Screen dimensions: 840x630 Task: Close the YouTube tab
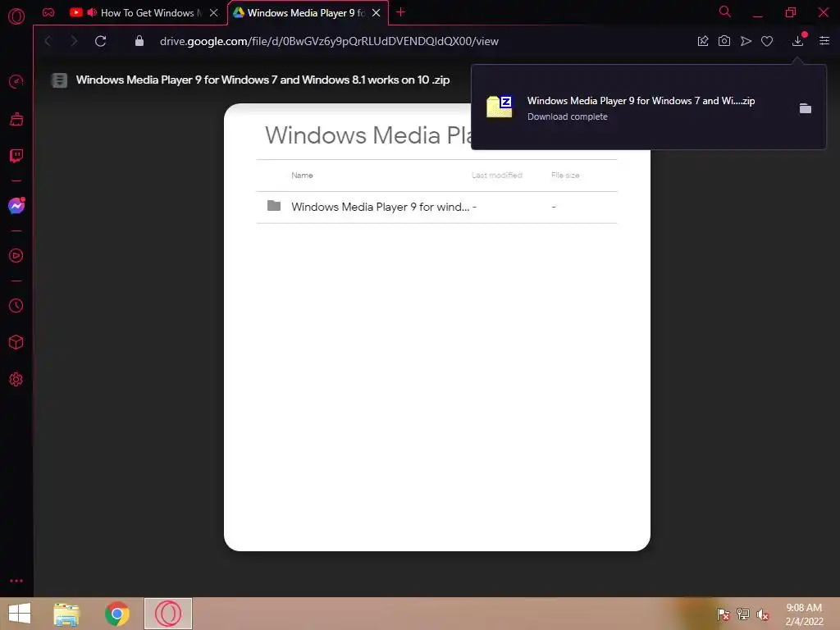click(214, 13)
